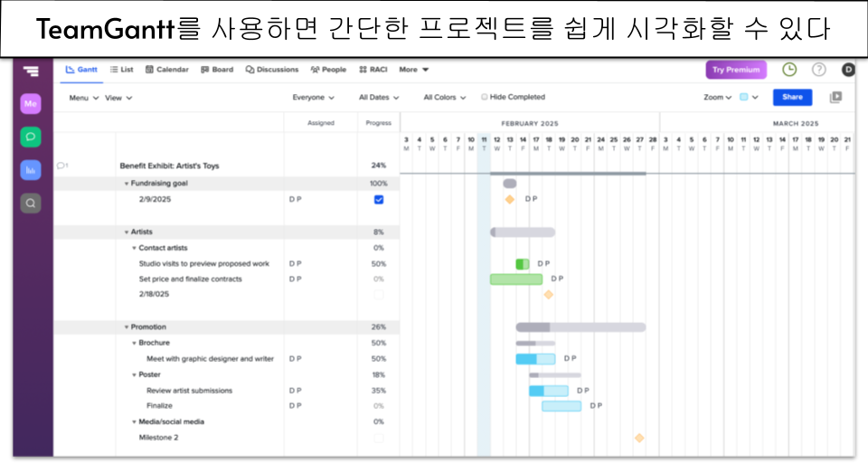Click the Promotion group summary bar
This screenshot has width=868, height=464.
[x=580, y=327]
